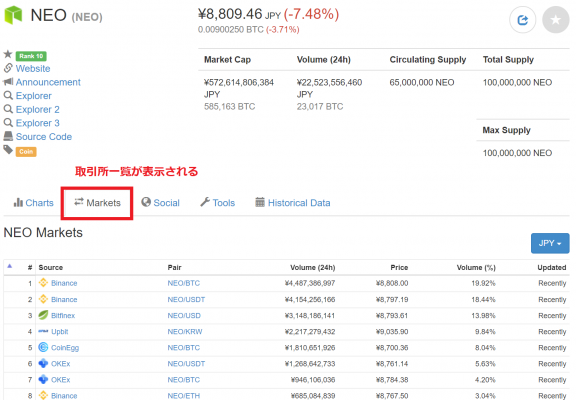Image resolution: width=576 pixels, height=400 pixels.
Task: Open the Source Code link
Action: [x=44, y=137]
